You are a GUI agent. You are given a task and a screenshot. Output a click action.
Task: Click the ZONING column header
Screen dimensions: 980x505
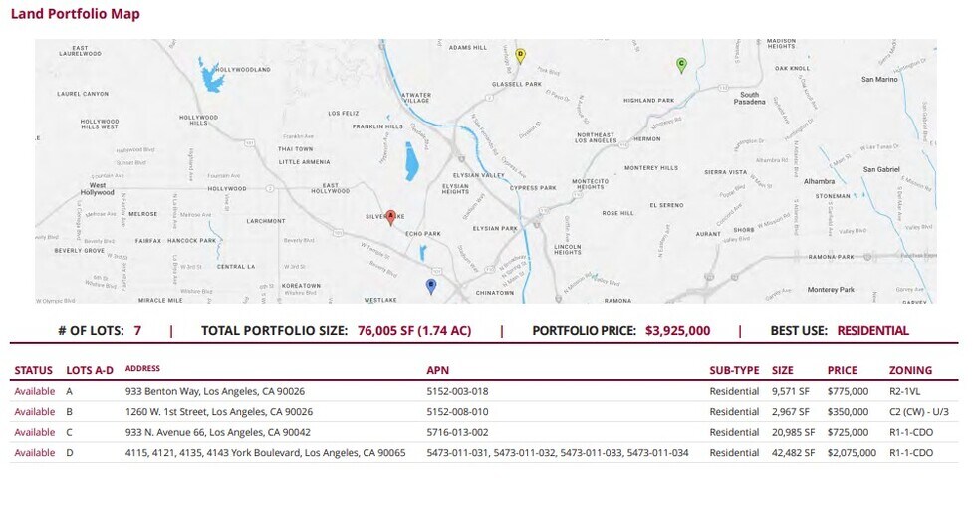910,370
